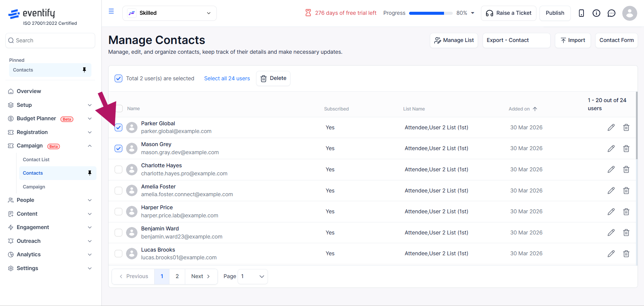Click Select all 24 users link
Image resolution: width=644 pixels, height=306 pixels.
tap(227, 78)
